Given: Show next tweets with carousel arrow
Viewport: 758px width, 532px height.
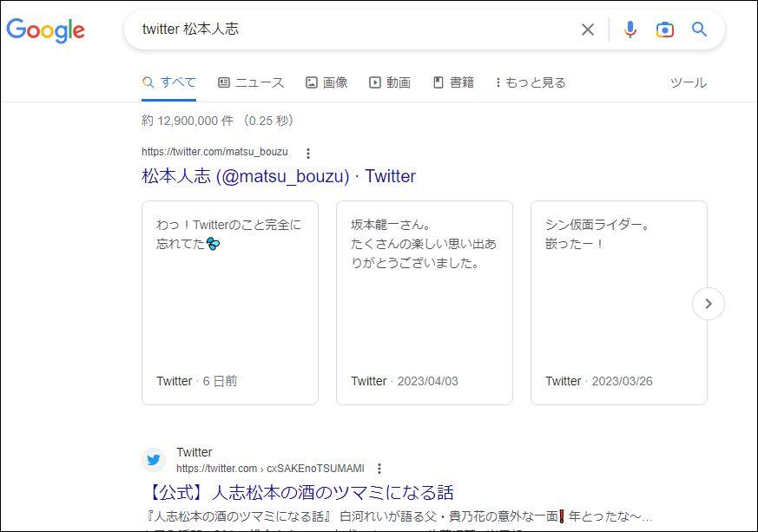Looking at the screenshot, I should (x=709, y=304).
